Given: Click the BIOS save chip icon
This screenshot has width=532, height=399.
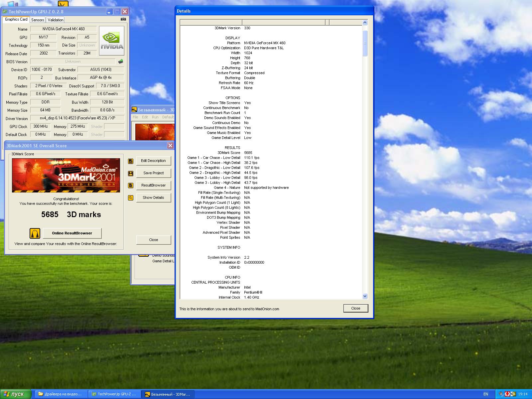Looking at the screenshot, I should pyautogui.click(x=121, y=62).
